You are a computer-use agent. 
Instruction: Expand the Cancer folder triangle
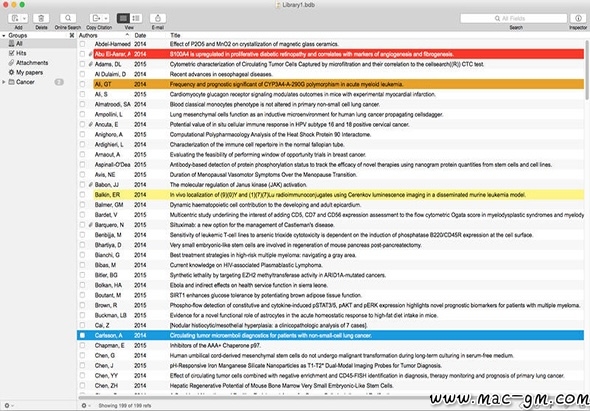click(4, 82)
